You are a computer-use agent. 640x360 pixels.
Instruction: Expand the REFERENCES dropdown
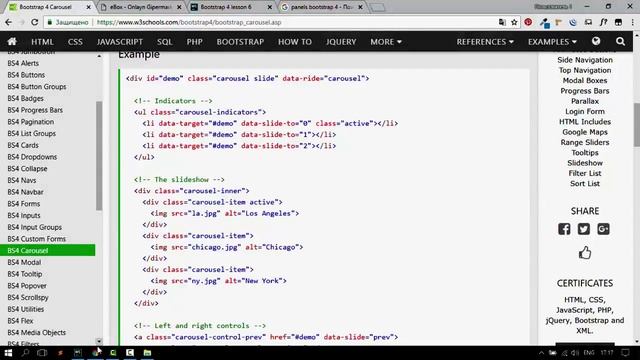(485, 42)
